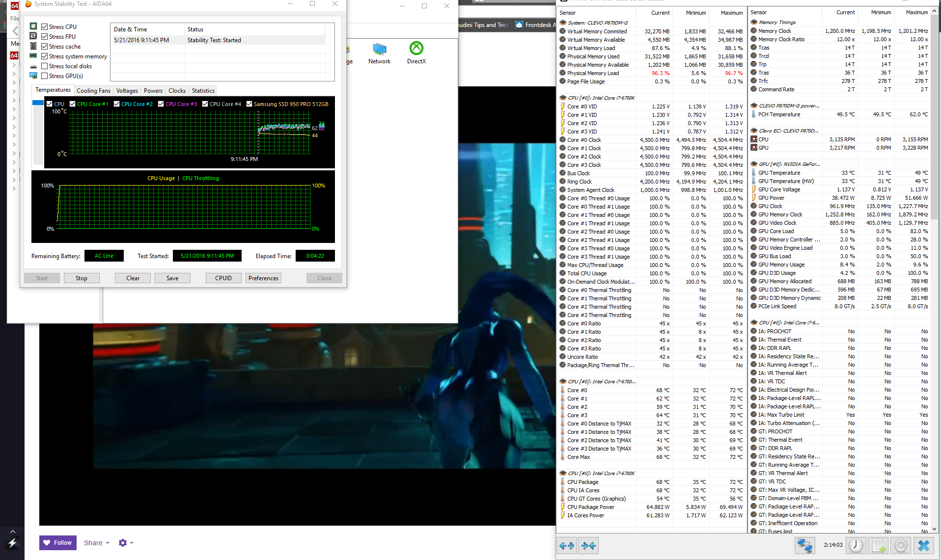Click HWiNFO expand columns arrows icon
The image size is (941, 560).
pos(567,545)
